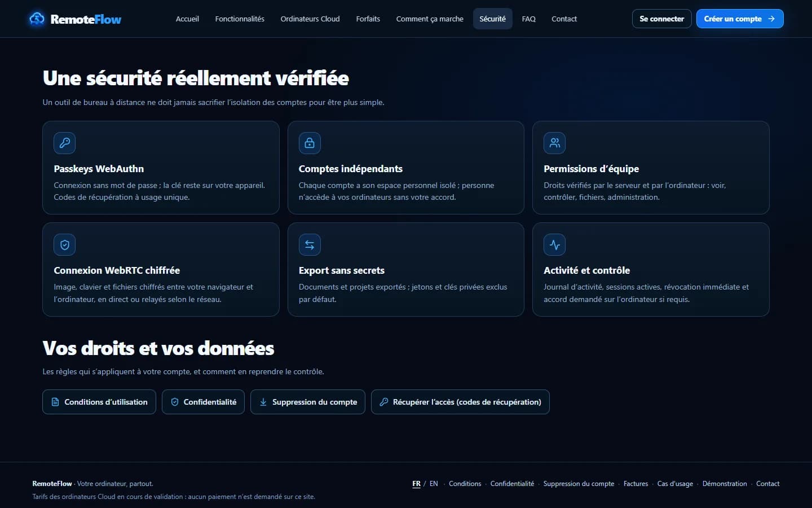Click the users icon on Permissions d'équipe card
This screenshot has height=508, width=812.
(555, 143)
